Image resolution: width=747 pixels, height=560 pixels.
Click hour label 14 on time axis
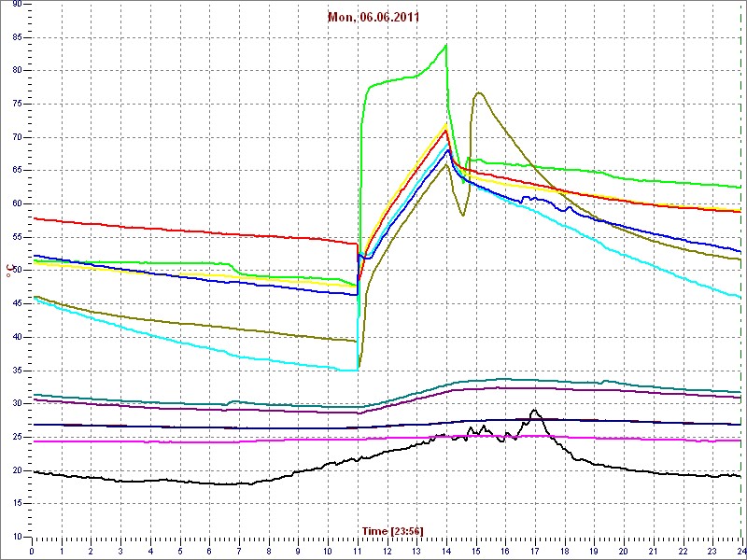point(446,550)
